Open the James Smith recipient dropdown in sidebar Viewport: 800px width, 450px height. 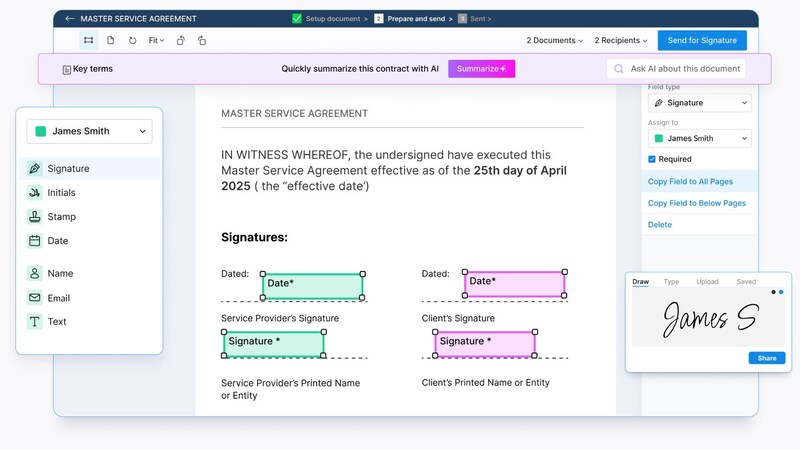[x=90, y=131]
